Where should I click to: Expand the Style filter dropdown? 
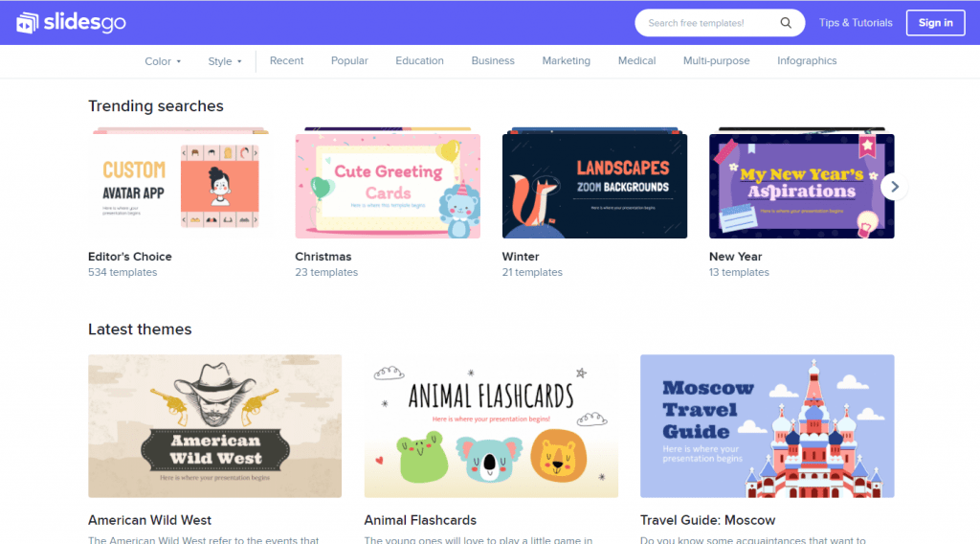point(224,61)
